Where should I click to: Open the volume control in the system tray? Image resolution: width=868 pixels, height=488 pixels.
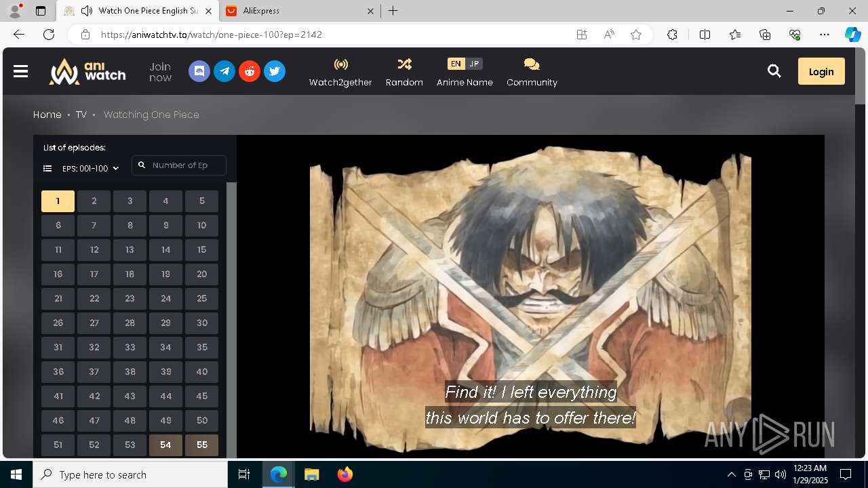[x=781, y=474]
